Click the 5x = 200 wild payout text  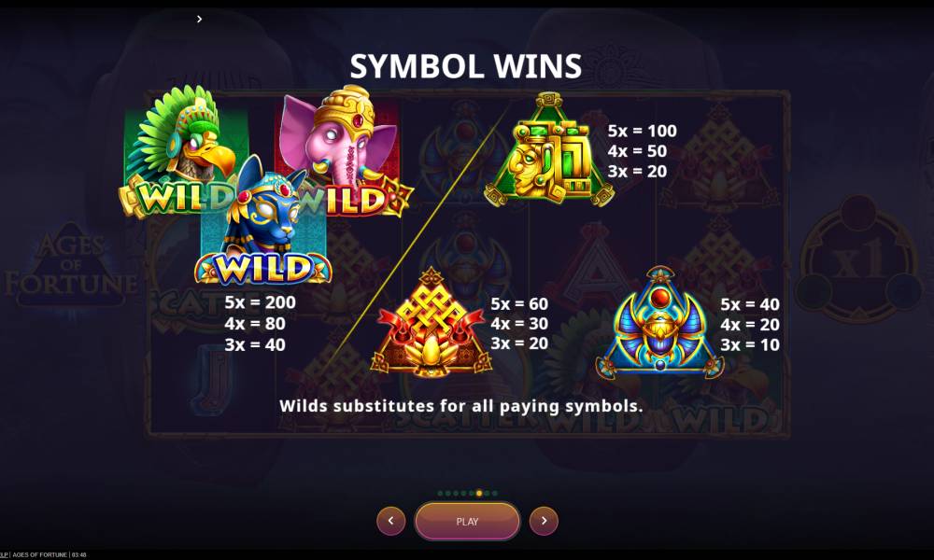[x=260, y=302]
